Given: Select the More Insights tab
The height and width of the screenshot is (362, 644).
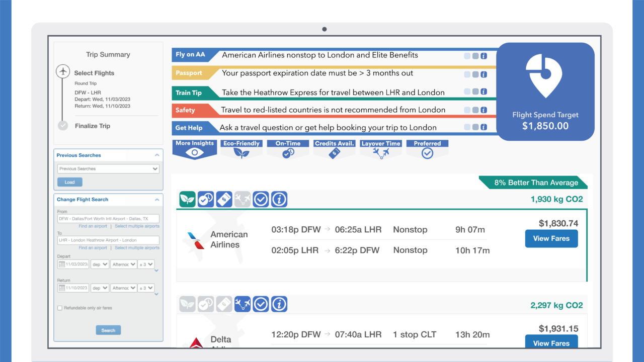Looking at the screenshot, I should coord(195,150).
